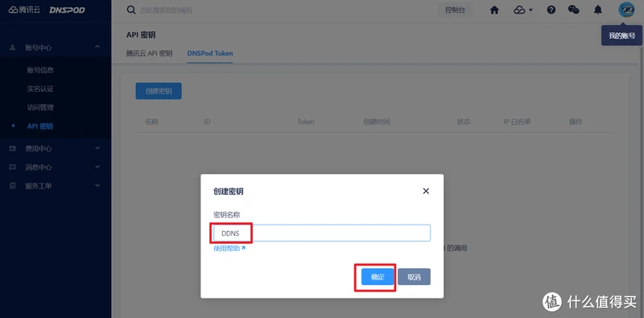Open 实名认证 in sidebar

click(x=40, y=89)
